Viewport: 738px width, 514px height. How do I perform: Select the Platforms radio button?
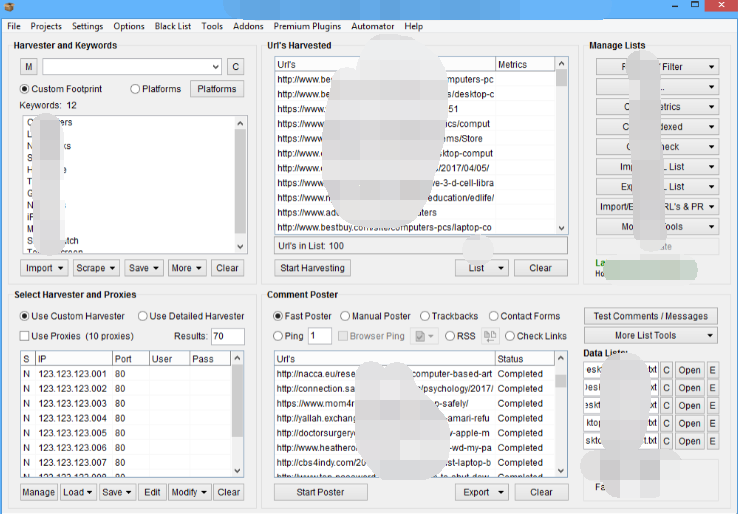click(x=136, y=89)
